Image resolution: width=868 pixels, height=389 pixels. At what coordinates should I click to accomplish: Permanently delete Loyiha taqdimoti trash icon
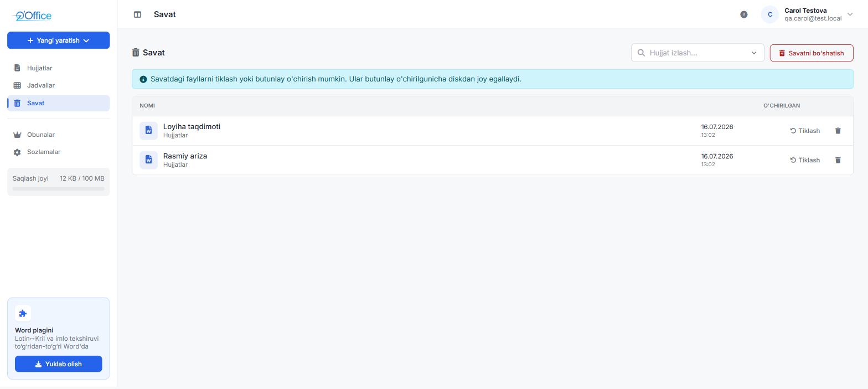[x=838, y=131]
